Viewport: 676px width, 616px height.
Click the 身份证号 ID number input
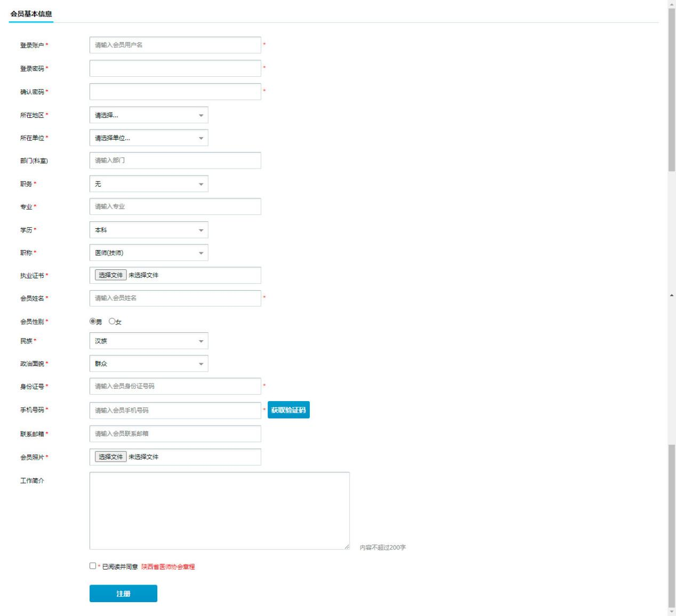click(175, 386)
